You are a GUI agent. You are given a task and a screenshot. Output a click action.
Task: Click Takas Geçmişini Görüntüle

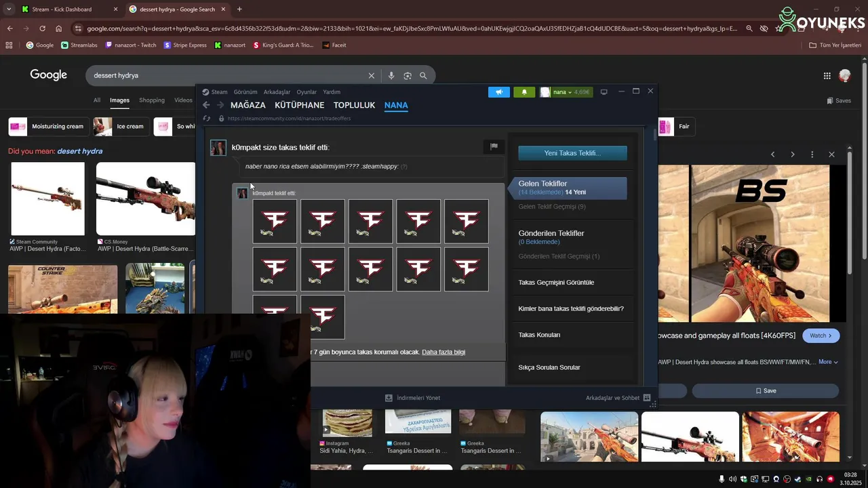(x=556, y=283)
